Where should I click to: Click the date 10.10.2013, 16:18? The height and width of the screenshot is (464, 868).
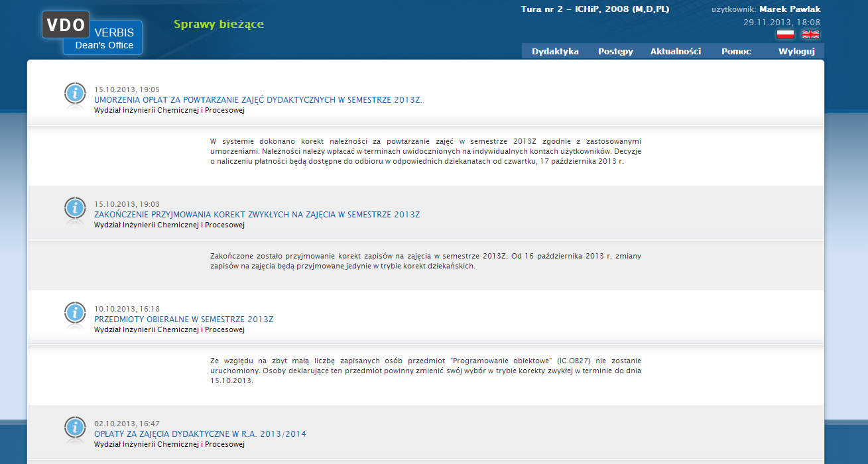pos(127,309)
